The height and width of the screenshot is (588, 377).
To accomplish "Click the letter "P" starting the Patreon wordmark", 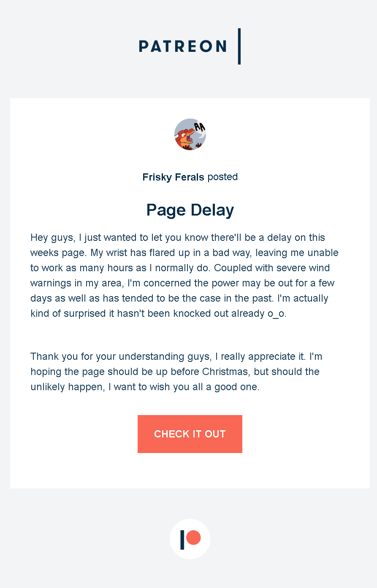I will (144, 46).
